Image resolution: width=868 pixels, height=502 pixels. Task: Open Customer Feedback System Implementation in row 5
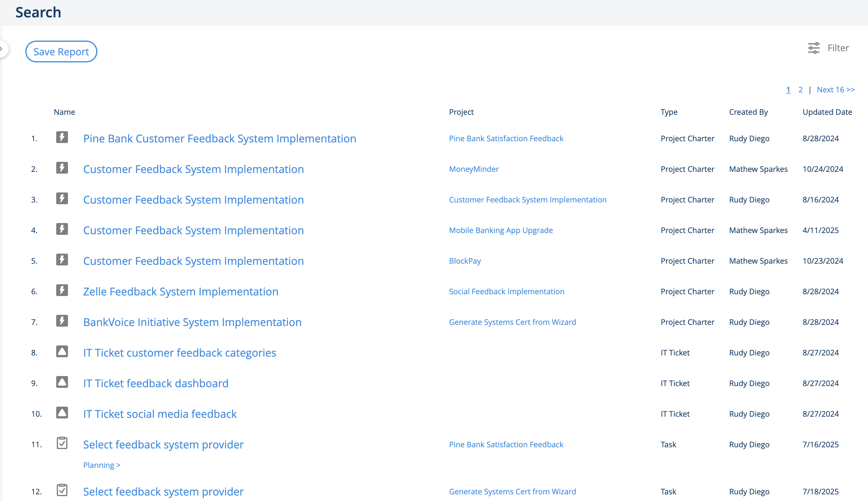tap(194, 261)
